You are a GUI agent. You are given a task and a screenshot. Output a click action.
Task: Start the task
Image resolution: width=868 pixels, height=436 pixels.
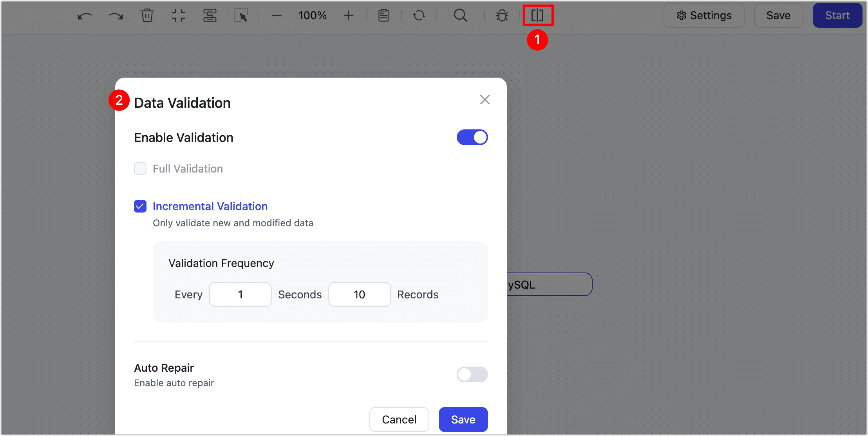tap(837, 16)
